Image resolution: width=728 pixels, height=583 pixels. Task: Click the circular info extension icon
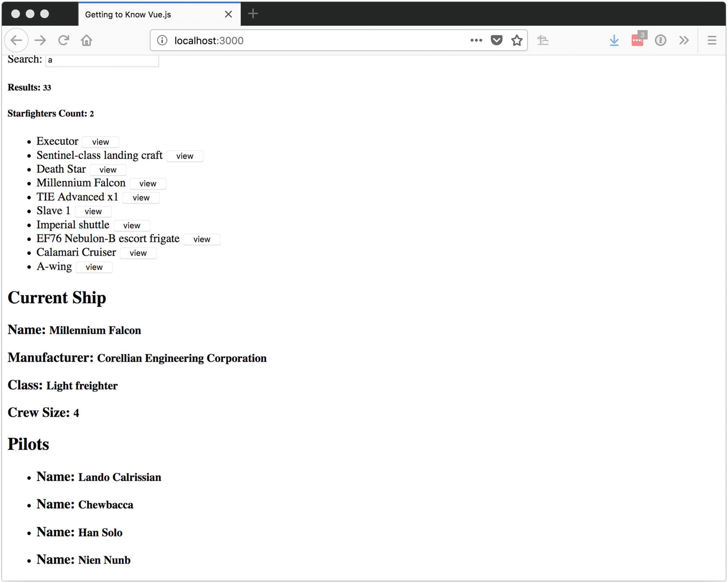click(x=660, y=40)
